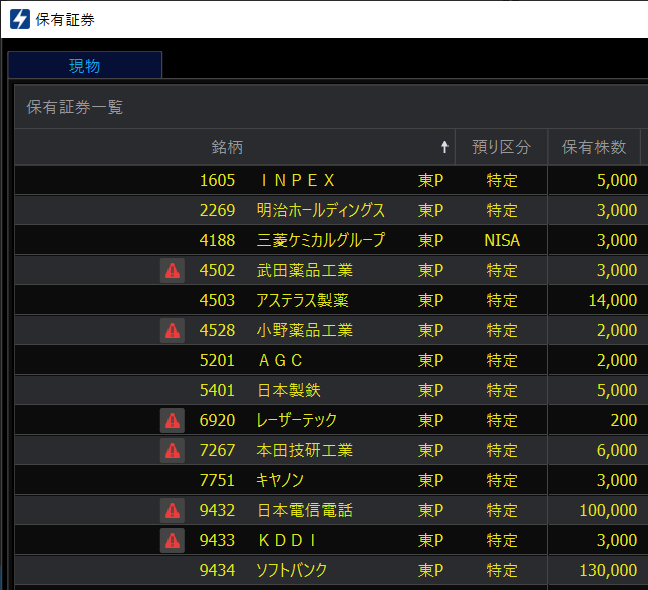Select stock code 4188
This screenshot has height=590, width=648.
click(x=217, y=240)
